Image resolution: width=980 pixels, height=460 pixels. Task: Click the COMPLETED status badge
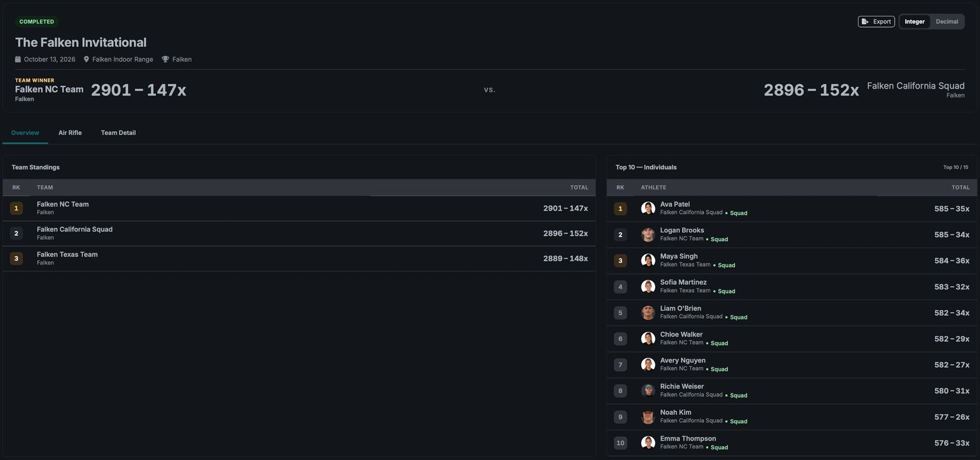(x=36, y=22)
